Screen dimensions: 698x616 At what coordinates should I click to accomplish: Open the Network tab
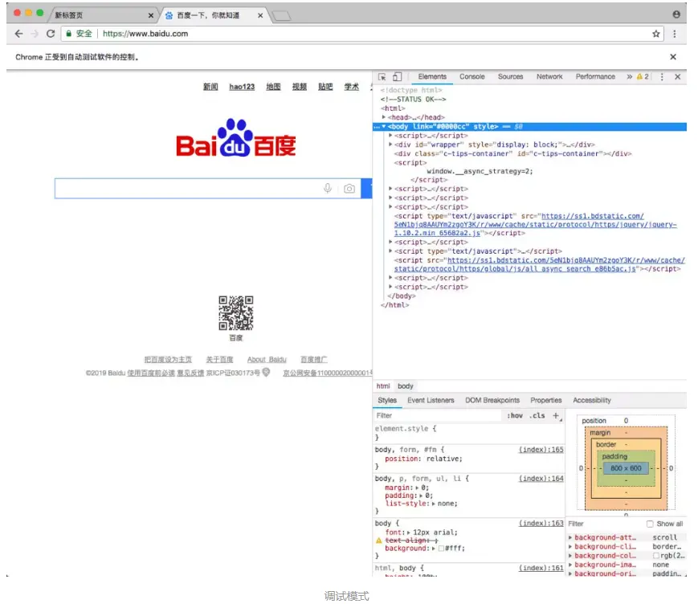tap(549, 76)
